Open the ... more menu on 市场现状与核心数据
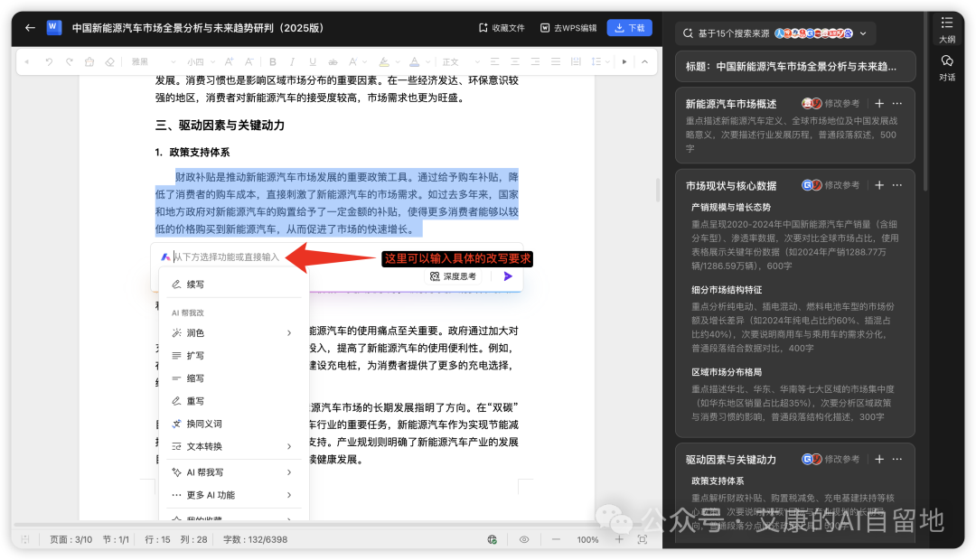 point(896,184)
